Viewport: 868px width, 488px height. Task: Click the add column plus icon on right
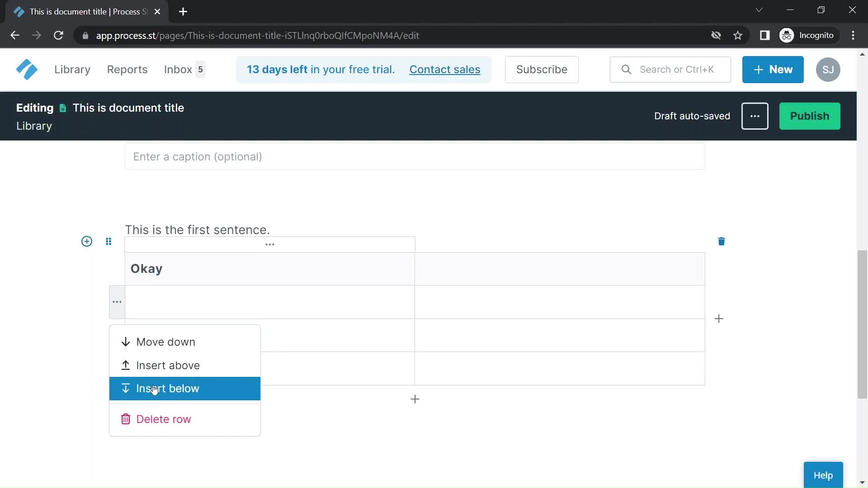point(718,318)
